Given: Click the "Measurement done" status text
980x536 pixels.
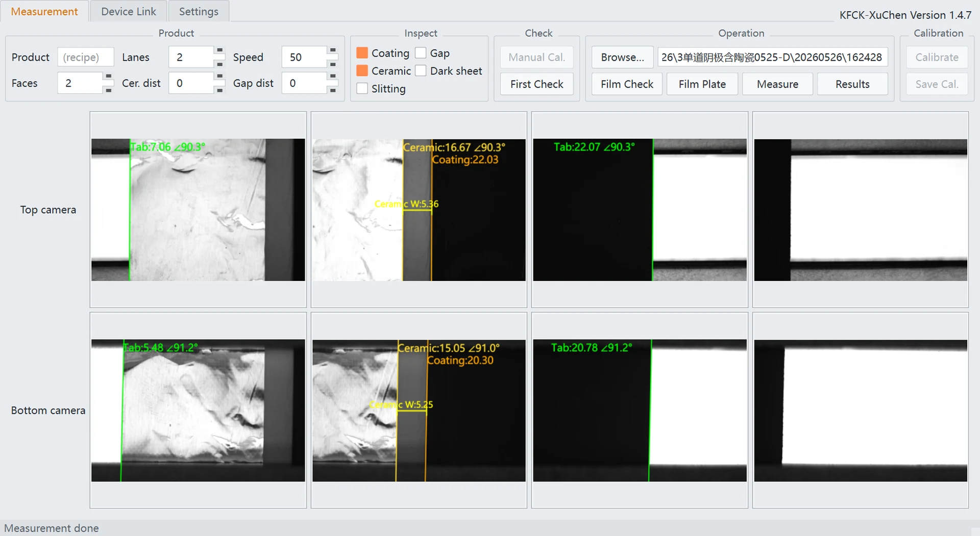Looking at the screenshot, I should click(52, 528).
